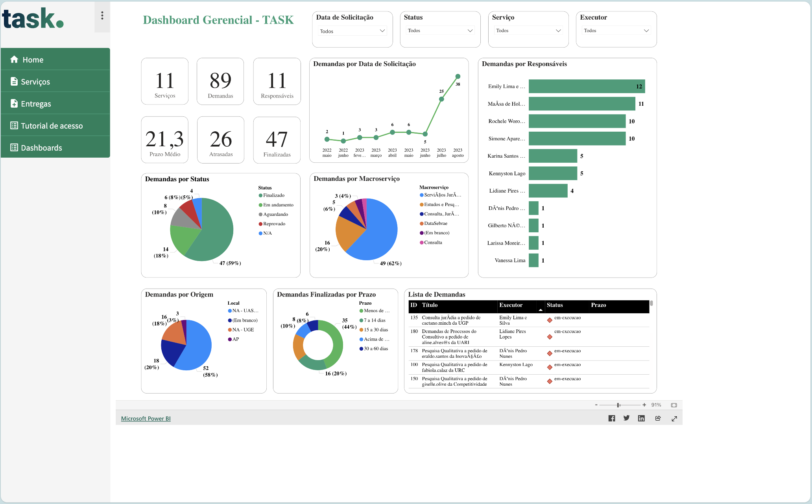
Task: Open the Status filter dropdown
Action: tap(440, 31)
